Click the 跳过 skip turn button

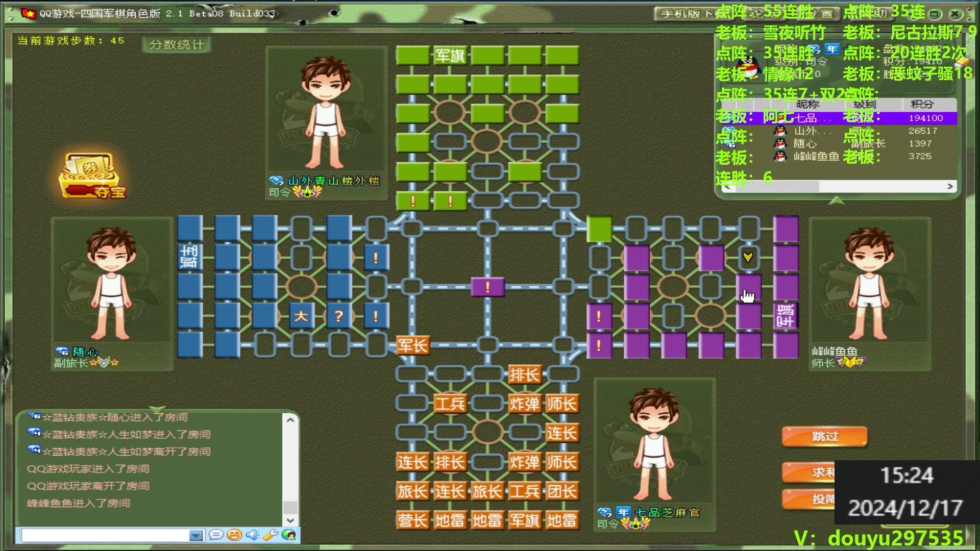pyautogui.click(x=825, y=436)
